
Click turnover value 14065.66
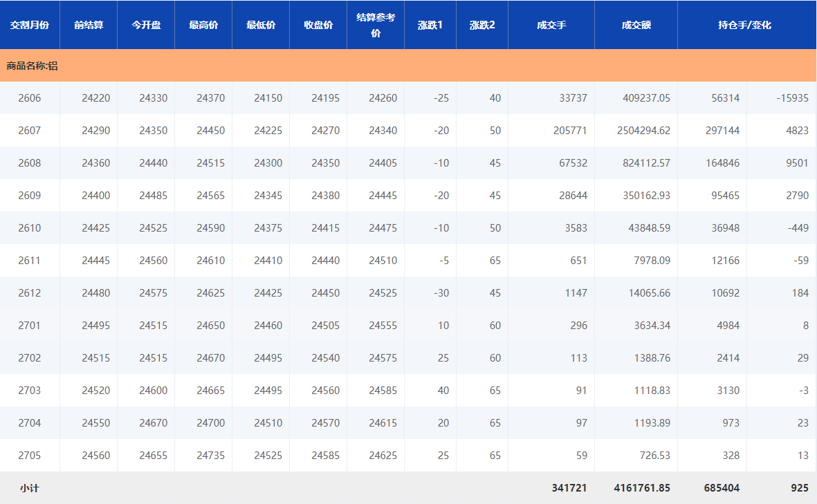(x=649, y=292)
